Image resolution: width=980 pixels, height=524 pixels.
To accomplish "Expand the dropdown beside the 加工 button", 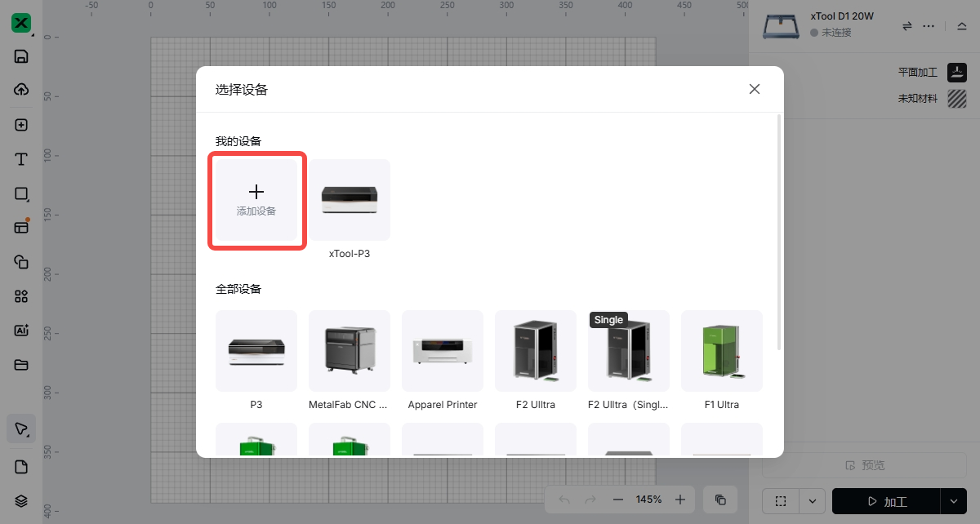I will (x=953, y=501).
